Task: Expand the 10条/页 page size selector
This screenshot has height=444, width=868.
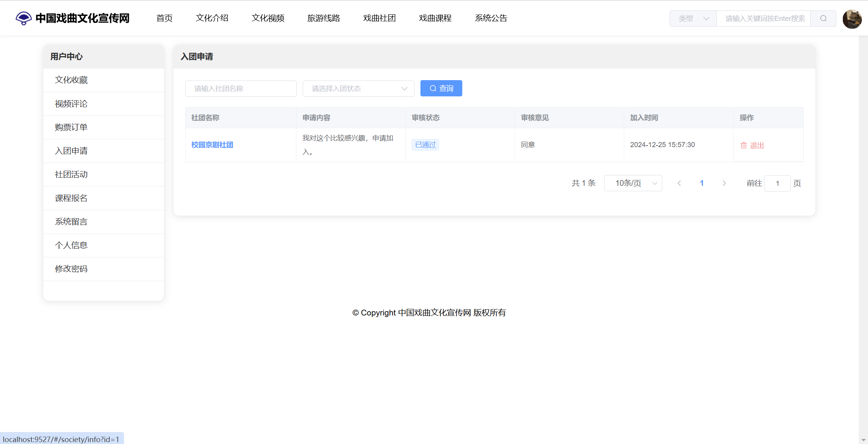Action: (633, 183)
